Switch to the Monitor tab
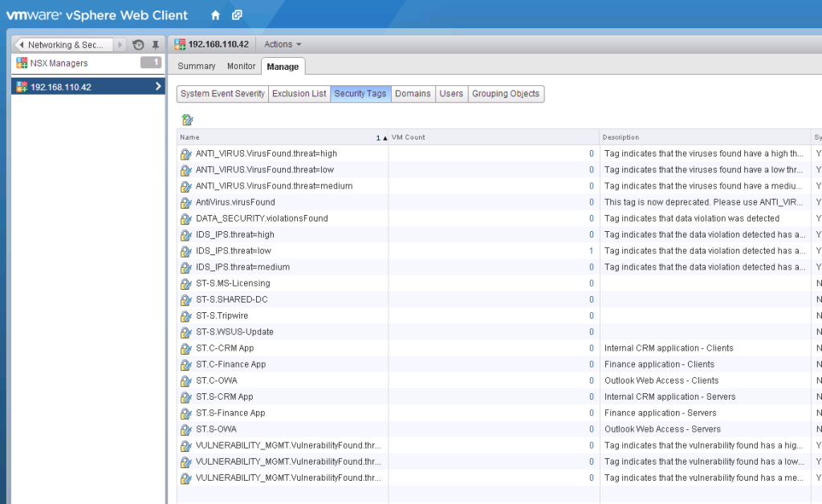822x504 pixels. (x=241, y=66)
